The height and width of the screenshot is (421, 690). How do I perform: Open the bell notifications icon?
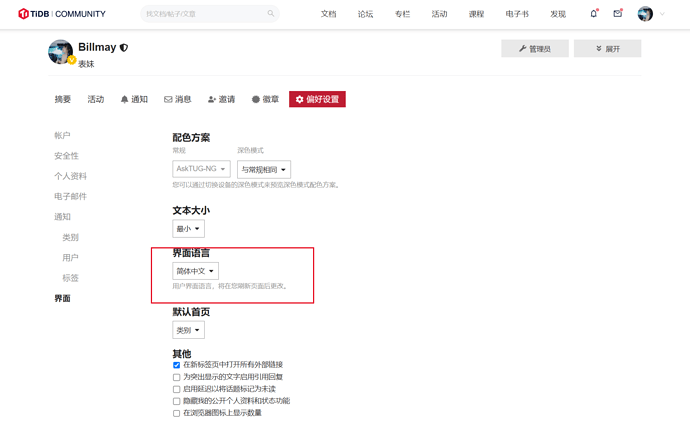(594, 14)
